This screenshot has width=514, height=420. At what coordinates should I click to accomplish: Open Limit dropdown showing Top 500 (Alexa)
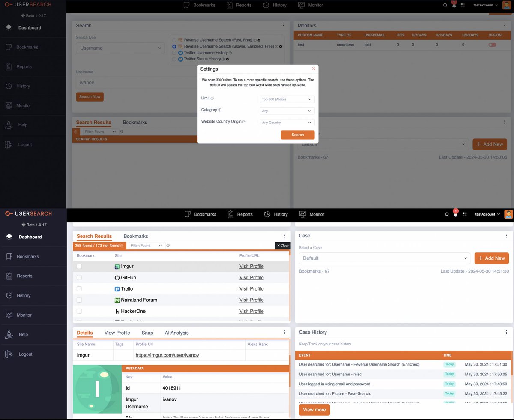287,99
